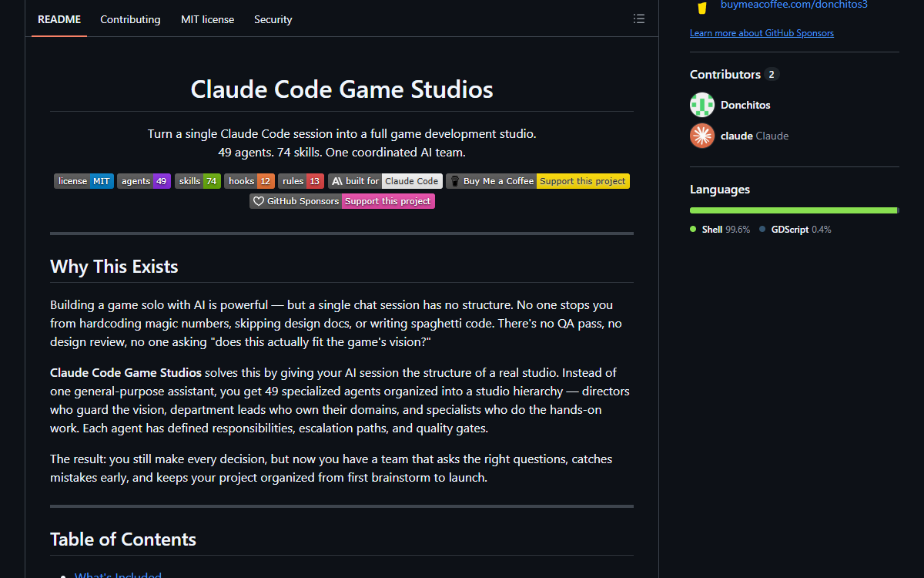Open the buymeacoffee.com/donchitos3 link
Image resolution: width=924 pixels, height=578 pixels.
794,5
